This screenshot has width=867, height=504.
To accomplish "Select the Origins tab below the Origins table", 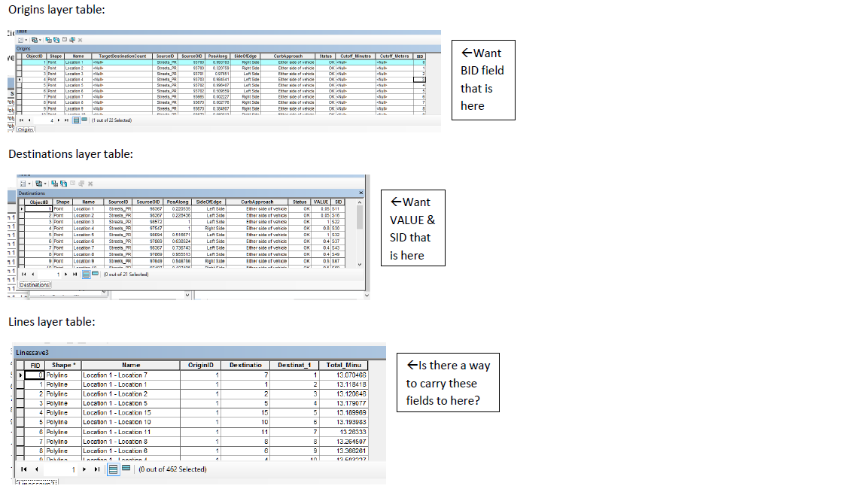I will pyautogui.click(x=26, y=129).
